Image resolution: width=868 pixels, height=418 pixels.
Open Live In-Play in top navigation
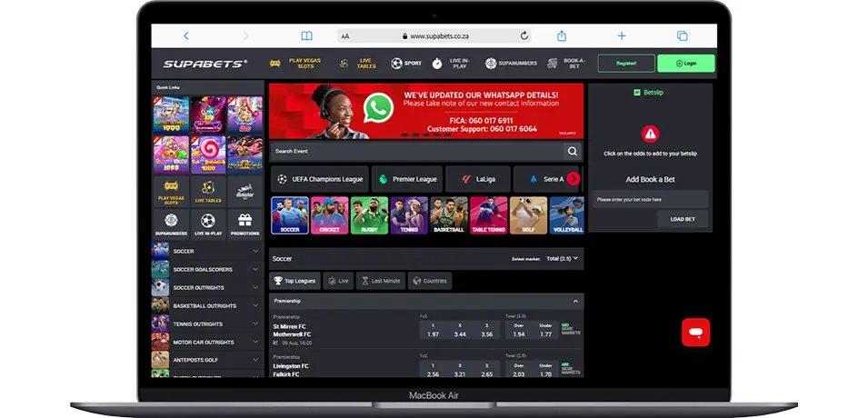[x=451, y=64]
